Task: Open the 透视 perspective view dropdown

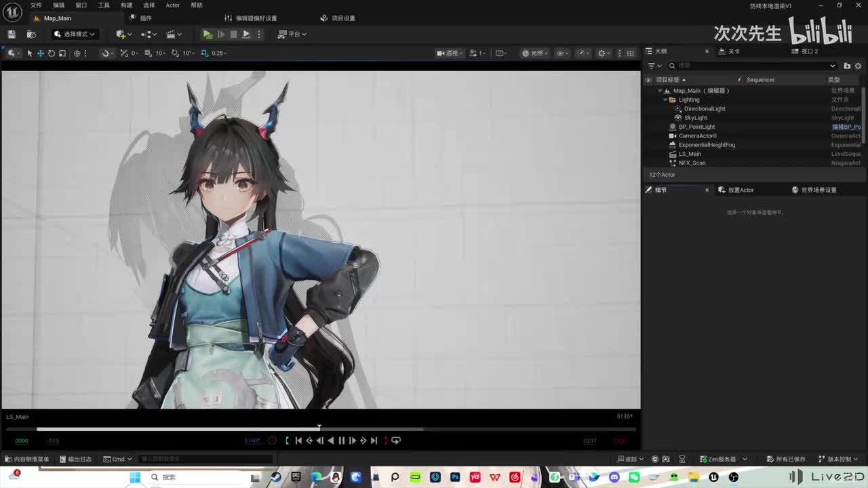Action: [450, 53]
